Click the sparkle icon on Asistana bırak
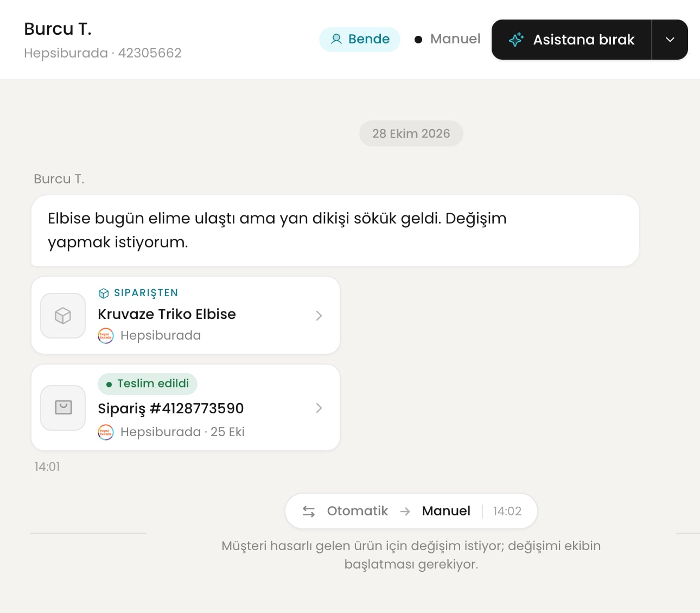700x613 pixels. (516, 40)
